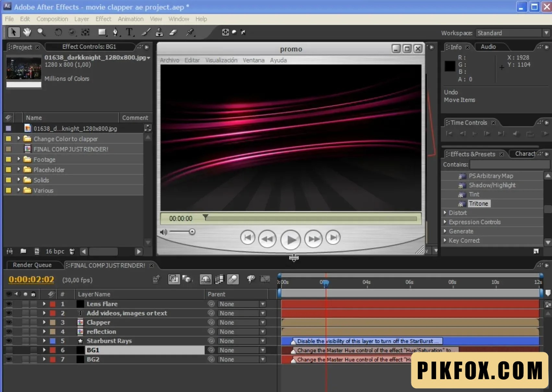Image resolution: width=552 pixels, height=392 pixels.
Task: Toggle Frame Blending enable switch in timeline
Action: (219, 279)
